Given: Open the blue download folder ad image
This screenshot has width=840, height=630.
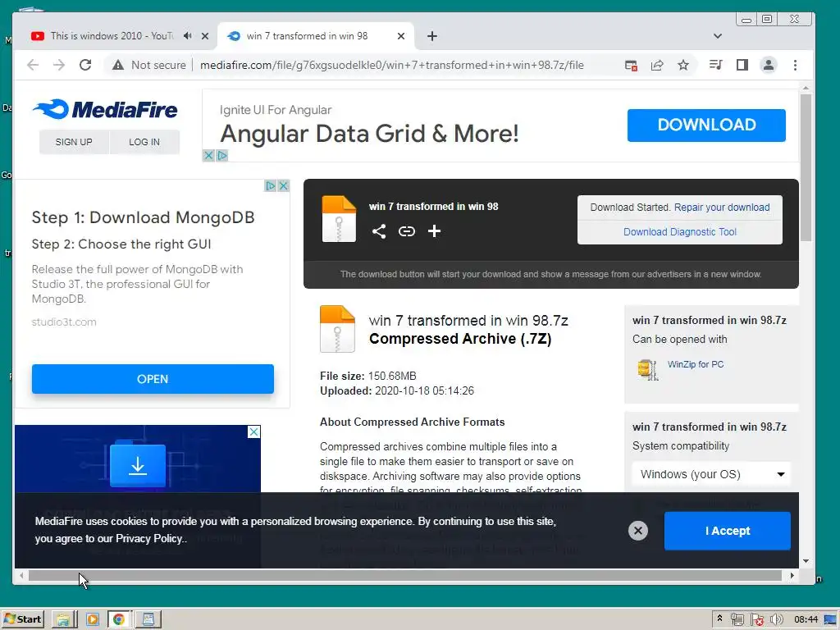Looking at the screenshot, I should tap(138, 465).
